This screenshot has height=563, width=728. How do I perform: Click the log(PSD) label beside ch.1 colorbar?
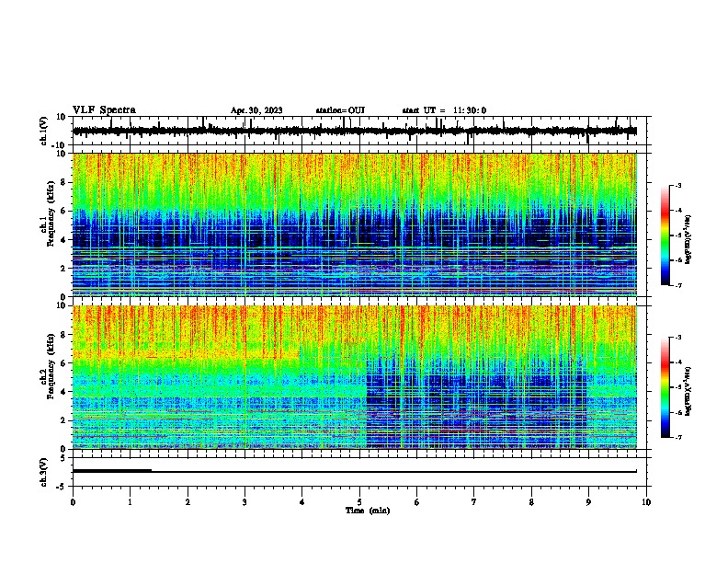688,239
